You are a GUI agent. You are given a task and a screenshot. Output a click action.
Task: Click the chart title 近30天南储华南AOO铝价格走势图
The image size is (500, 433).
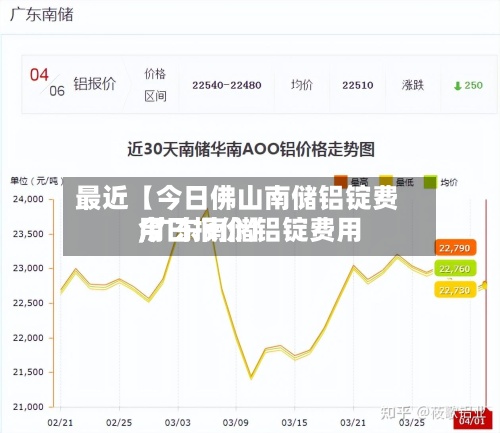coord(251,149)
